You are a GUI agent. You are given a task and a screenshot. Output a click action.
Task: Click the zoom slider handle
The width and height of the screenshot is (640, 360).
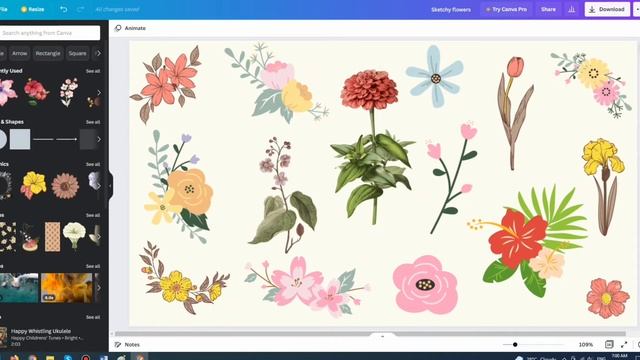click(515, 344)
